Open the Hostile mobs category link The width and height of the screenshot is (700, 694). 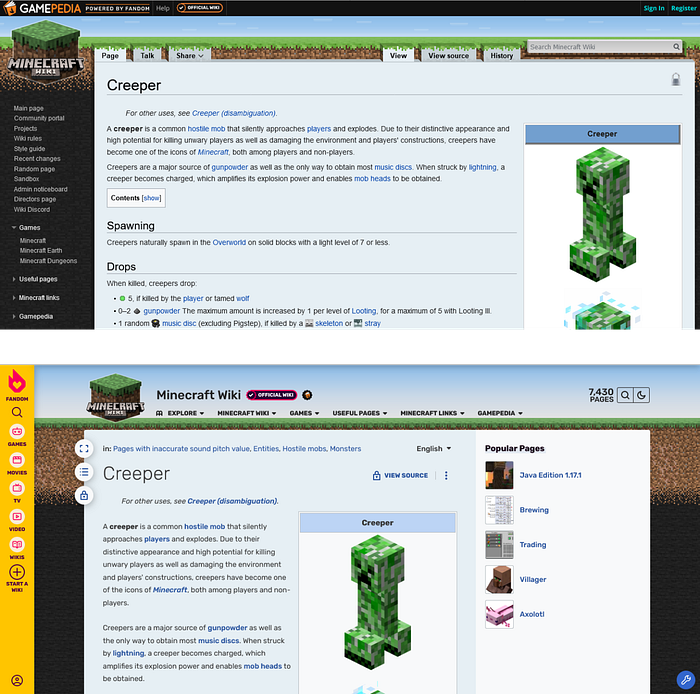pos(304,449)
